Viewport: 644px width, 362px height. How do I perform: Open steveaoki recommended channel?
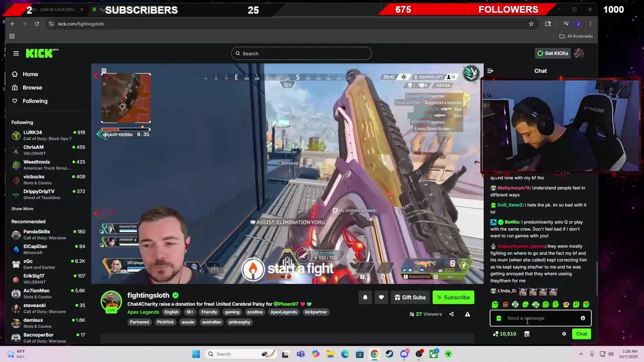(48, 308)
